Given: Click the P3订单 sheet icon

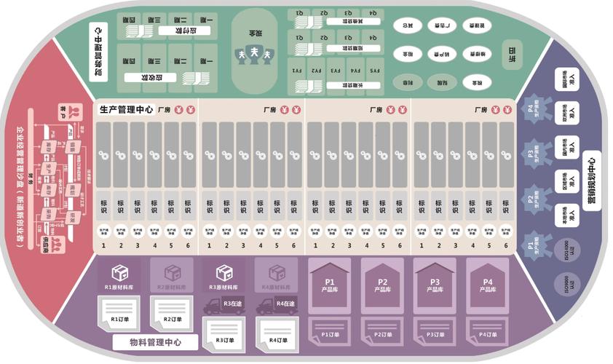Looking at the screenshot, I should [x=435, y=331].
